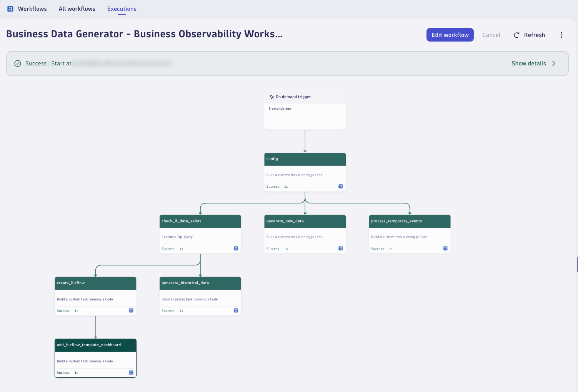This screenshot has height=392, width=578.
Task: Click the '5 seconds ago' trigger text
Action: pos(280,108)
